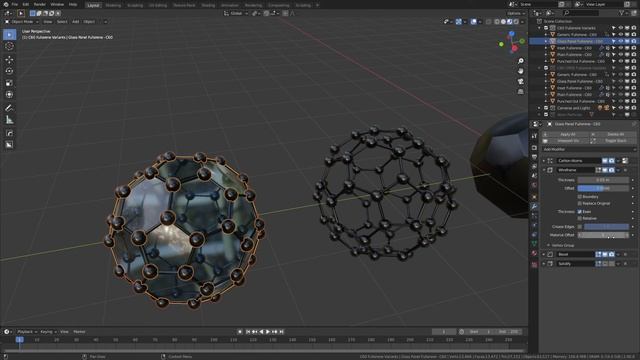Screen dimensions: 640x360
Task: Open the Blender logo menu
Action: click(x=6, y=4)
